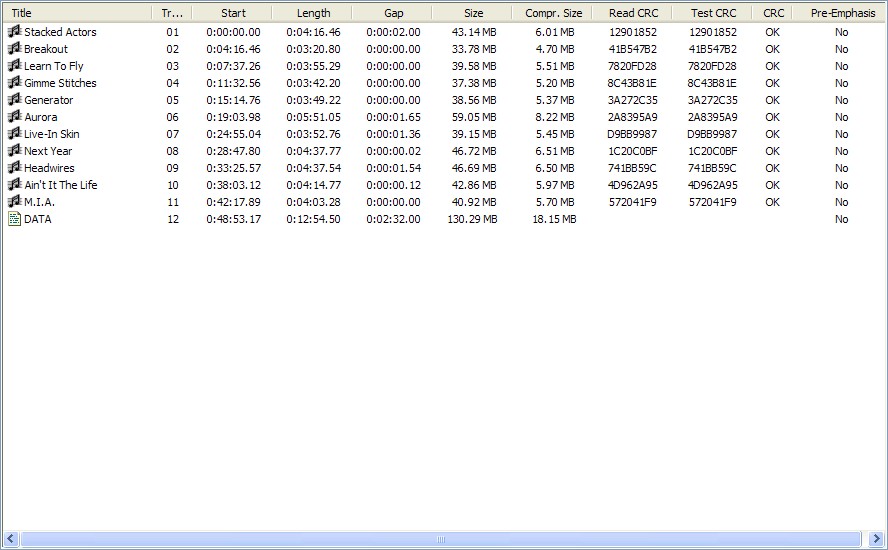
Task: Click the Read CRC value 4D962A95
Action: click(x=633, y=185)
